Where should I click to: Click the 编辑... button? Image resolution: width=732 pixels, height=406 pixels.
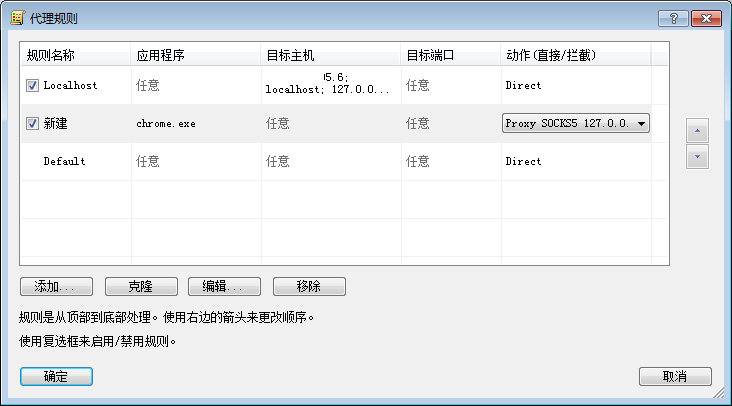(x=224, y=287)
